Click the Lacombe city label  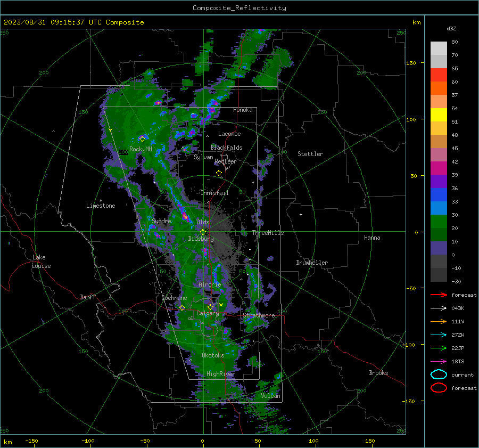pos(229,134)
